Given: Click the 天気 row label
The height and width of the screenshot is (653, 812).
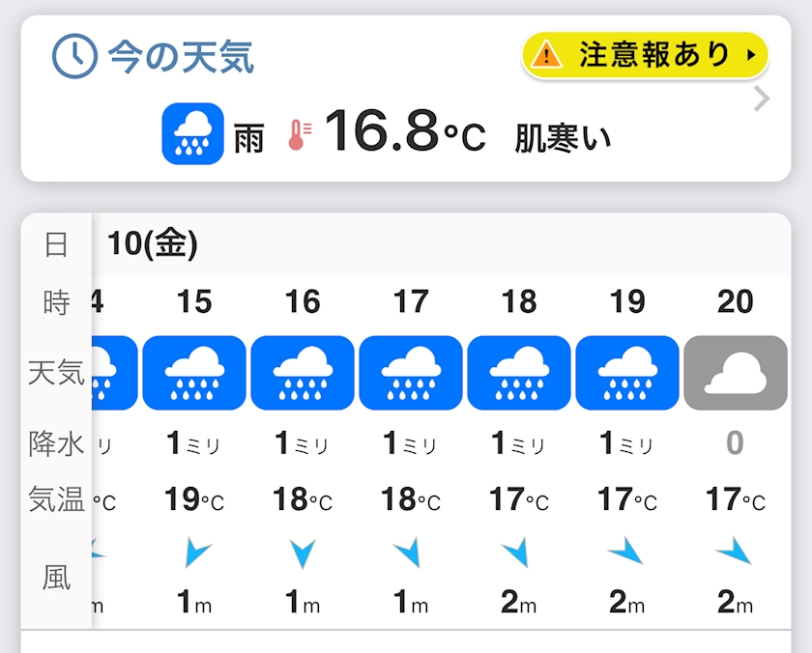Looking at the screenshot, I should [56, 372].
